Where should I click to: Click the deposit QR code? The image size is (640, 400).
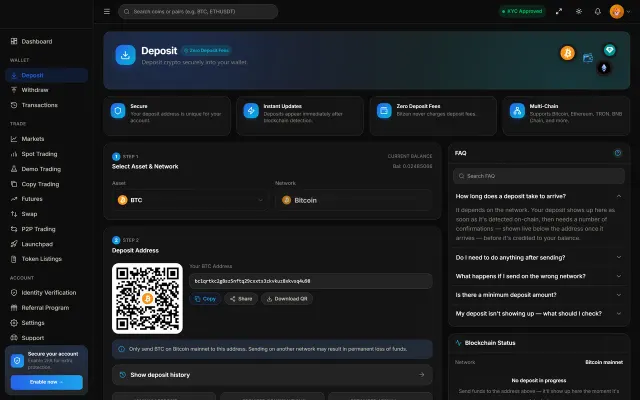[x=147, y=298]
